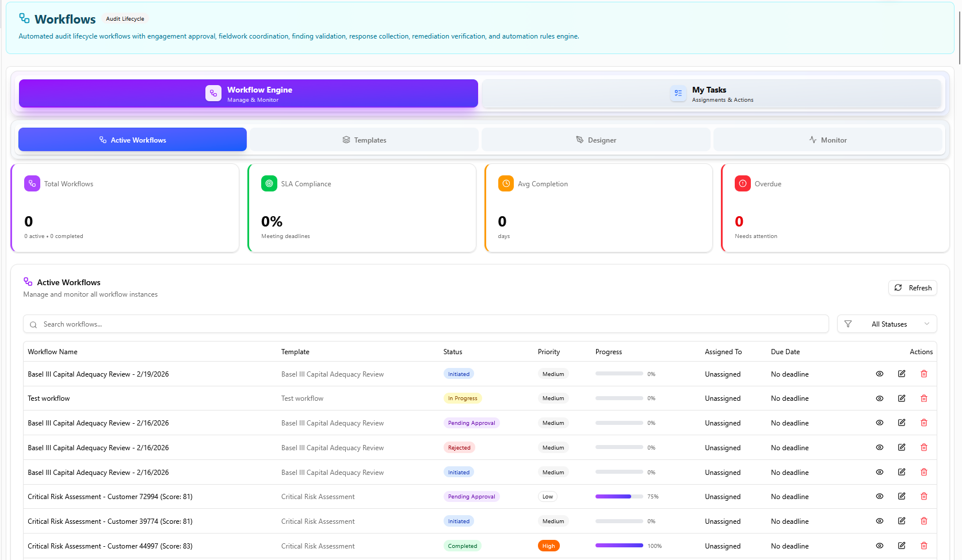This screenshot has height=560, width=962.
Task: Click trash icon for Customer 72994 assessment
Action: click(923, 496)
